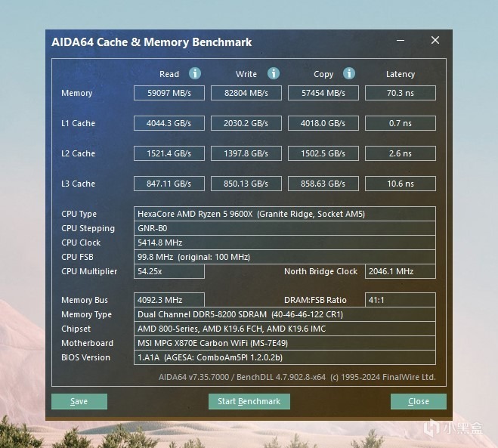Click the Read column info icon
The width and height of the screenshot is (498, 448).
coord(195,74)
